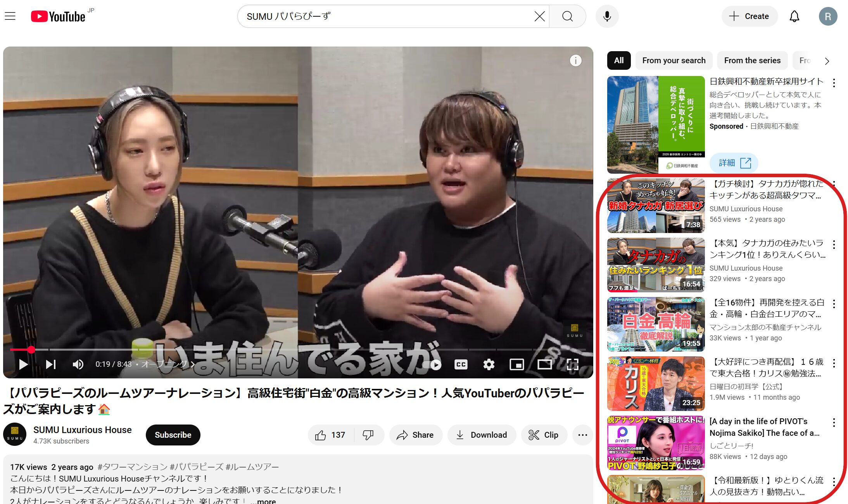Go to YouTube home via logo
This screenshot has height=504, width=848.
point(58,16)
